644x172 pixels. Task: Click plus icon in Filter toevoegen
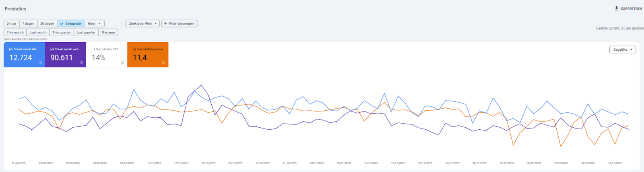coord(165,24)
